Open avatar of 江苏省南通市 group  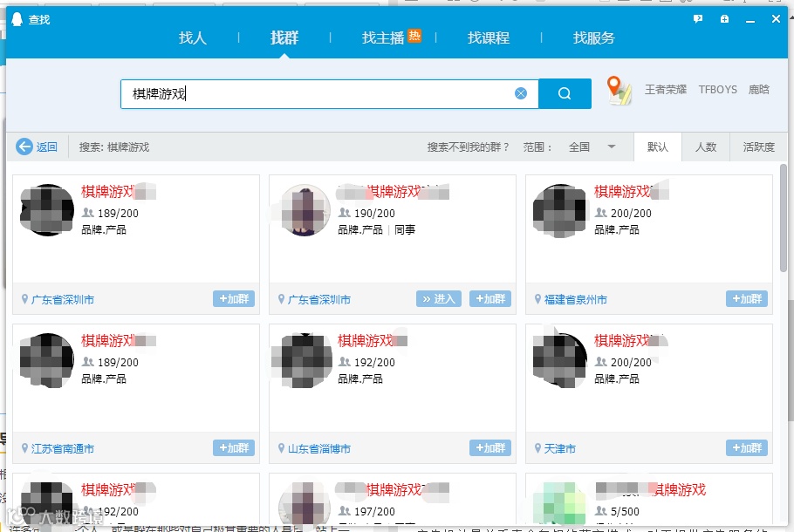click(x=47, y=360)
